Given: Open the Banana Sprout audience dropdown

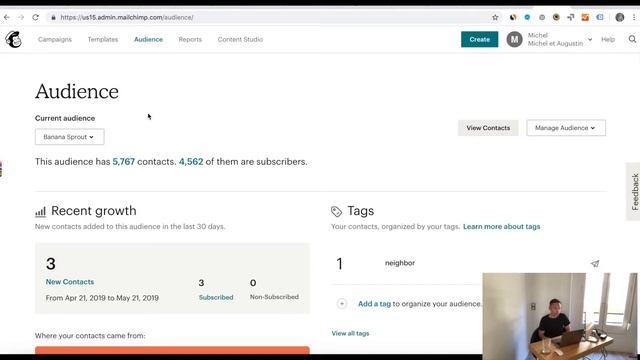Looking at the screenshot, I should [69, 137].
